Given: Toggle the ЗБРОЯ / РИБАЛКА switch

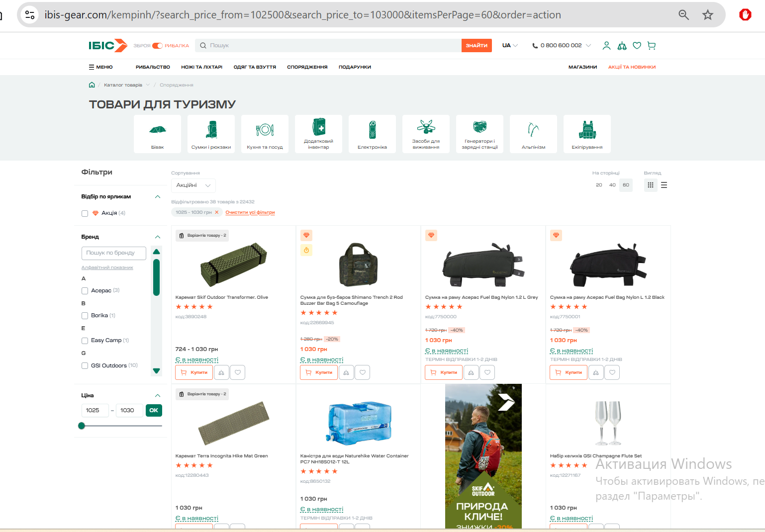Looking at the screenshot, I should pos(158,46).
